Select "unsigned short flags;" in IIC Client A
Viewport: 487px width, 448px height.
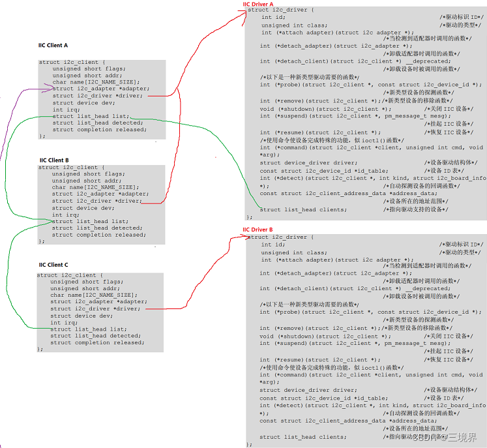click(x=89, y=68)
